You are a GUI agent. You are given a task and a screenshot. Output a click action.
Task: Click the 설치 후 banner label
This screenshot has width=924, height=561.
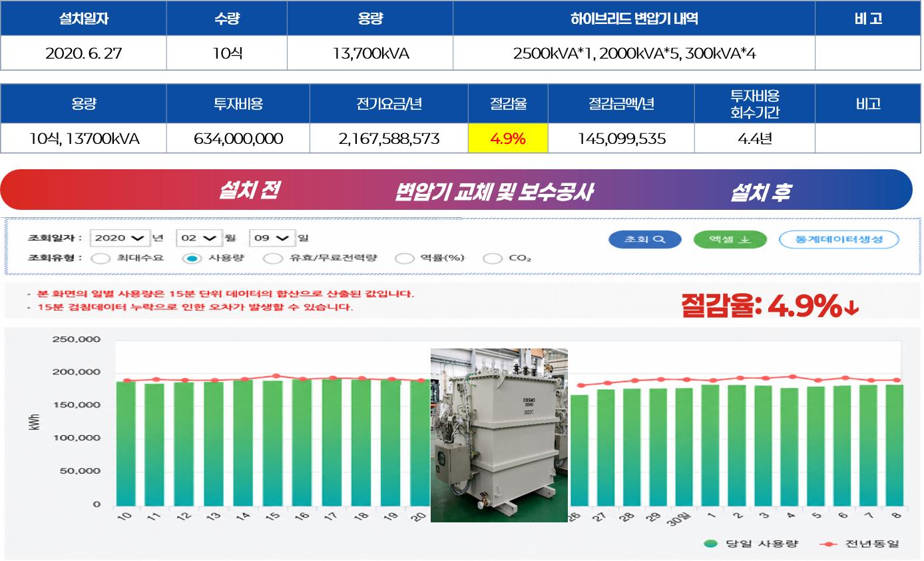pos(760,193)
